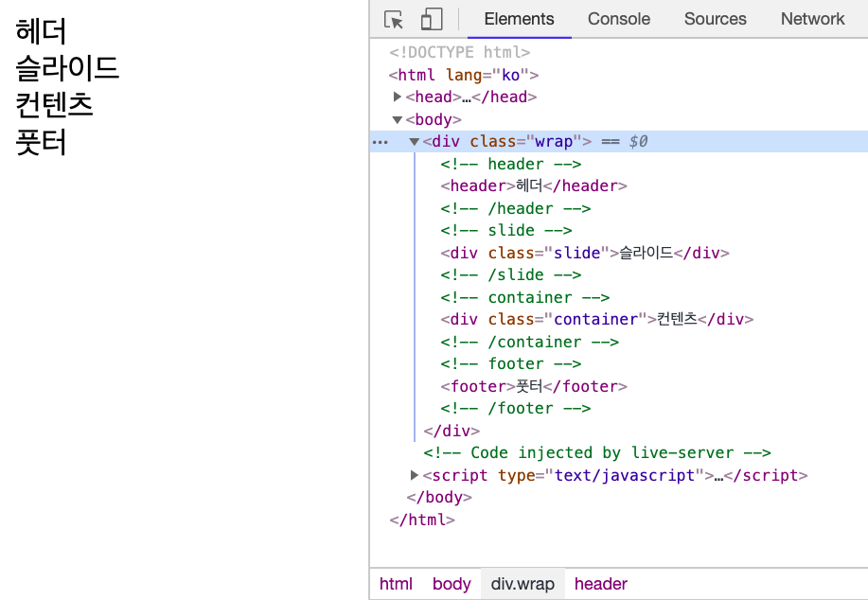
Task: Select the 'Code injected by live-server' comment
Action: (596, 452)
